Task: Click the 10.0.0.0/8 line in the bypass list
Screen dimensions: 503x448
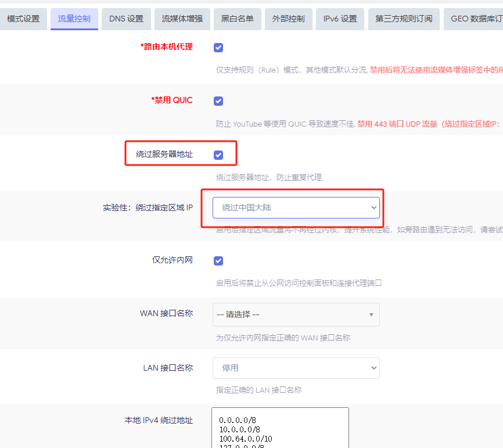Action: coord(240,429)
